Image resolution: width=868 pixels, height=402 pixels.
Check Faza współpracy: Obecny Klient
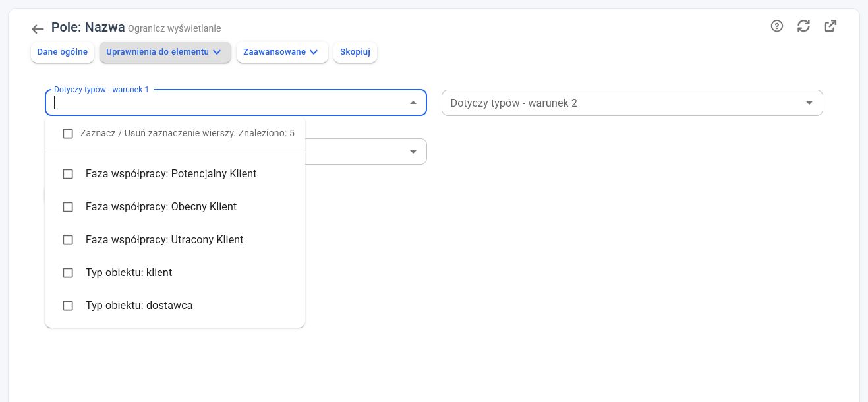tap(67, 207)
